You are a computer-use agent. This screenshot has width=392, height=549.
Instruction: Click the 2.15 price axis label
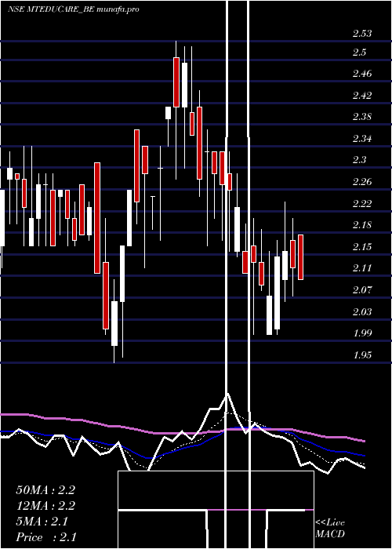[x=362, y=247]
